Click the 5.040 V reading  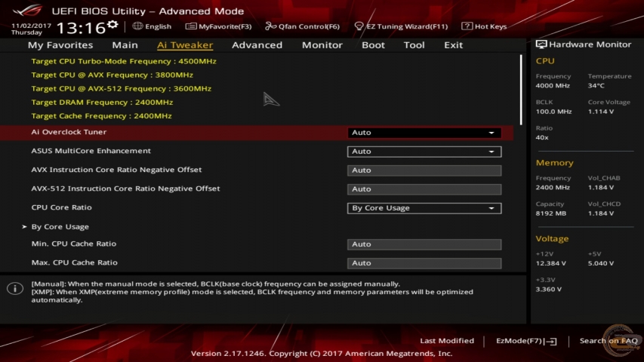pyautogui.click(x=601, y=263)
